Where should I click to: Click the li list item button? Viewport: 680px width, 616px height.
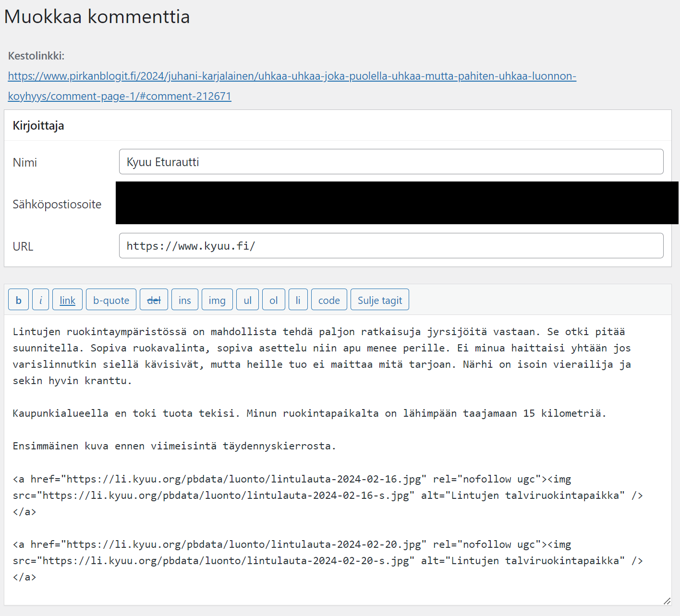pyautogui.click(x=298, y=300)
